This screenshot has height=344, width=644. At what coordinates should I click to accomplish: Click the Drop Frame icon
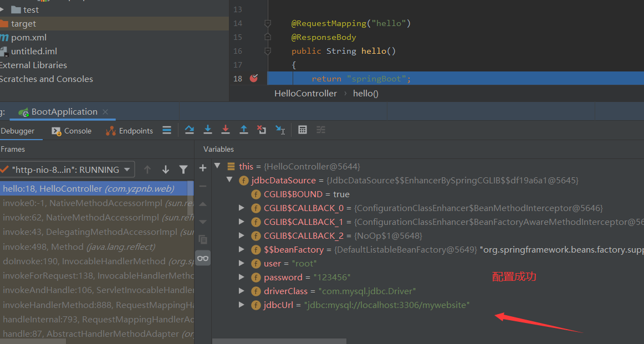pyautogui.click(x=262, y=130)
